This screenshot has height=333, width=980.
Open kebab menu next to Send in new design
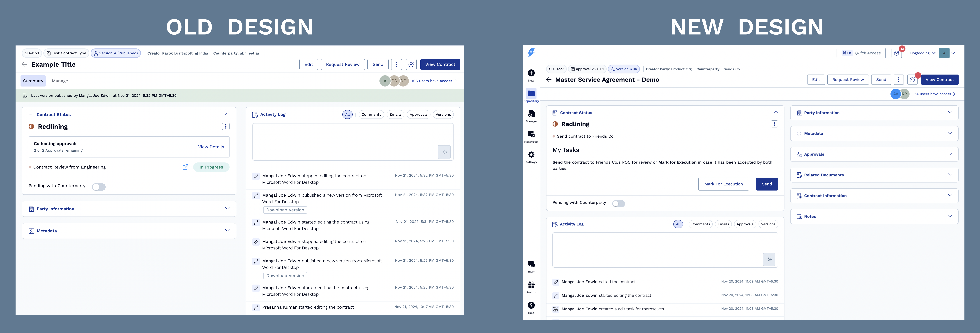899,80
